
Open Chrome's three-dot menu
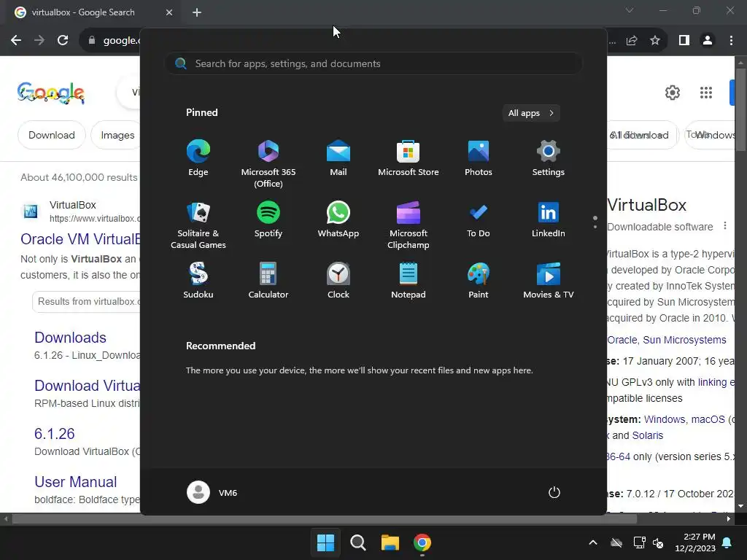[x=731, y=41]
